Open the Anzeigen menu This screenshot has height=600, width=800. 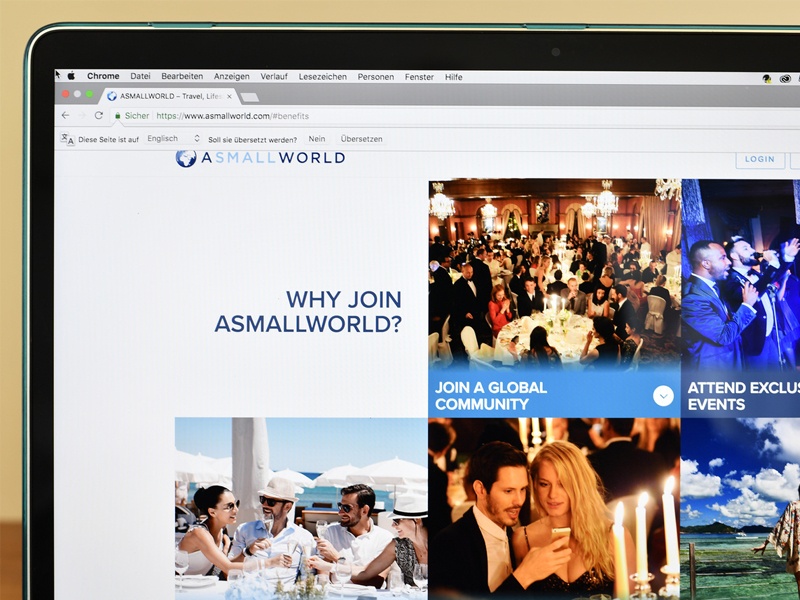(231, 76)
